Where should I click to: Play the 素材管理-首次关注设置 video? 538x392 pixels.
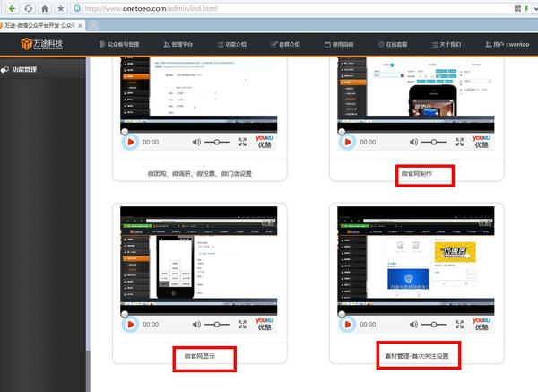(x=347, y=325)
